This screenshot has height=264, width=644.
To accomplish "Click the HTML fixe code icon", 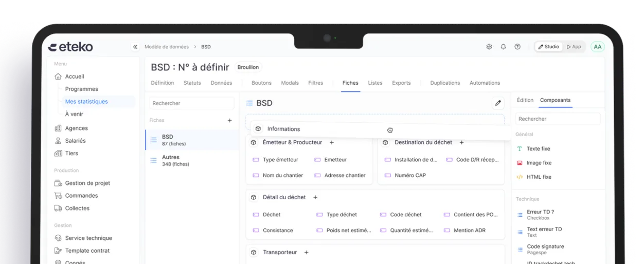I will pos(520,177).
